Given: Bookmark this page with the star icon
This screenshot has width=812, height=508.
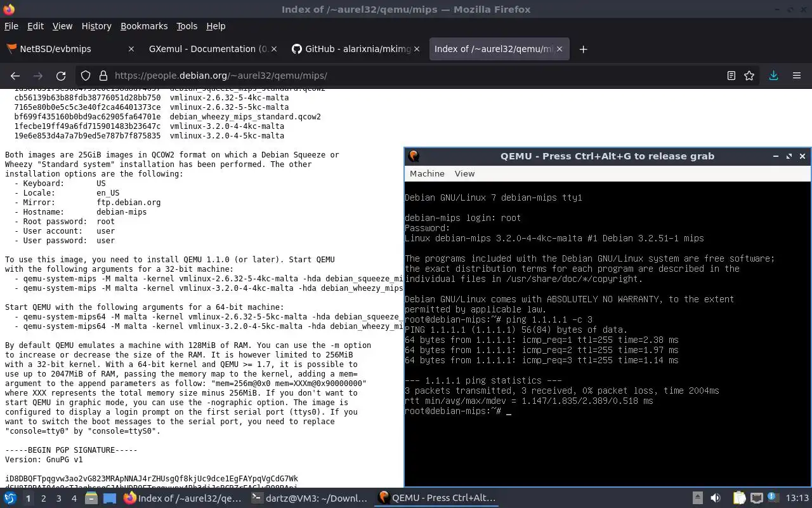Looking at the screenshot, I should (749, 76).
